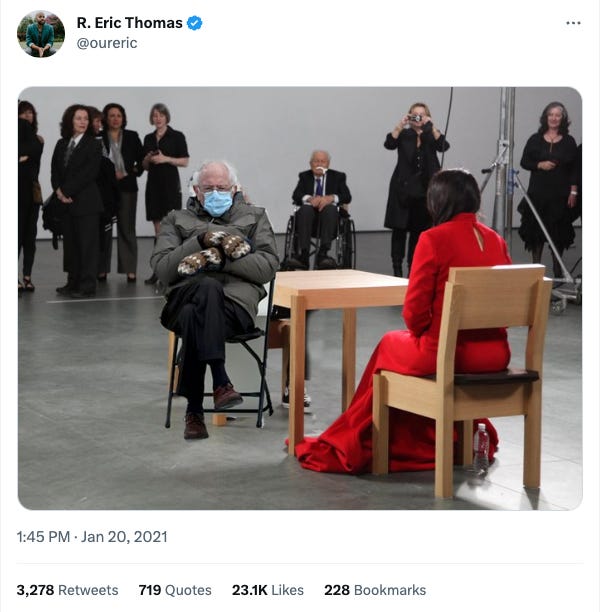Open the three-dot more options menu
Viewport: 602px width, 612px height.
[x=573, y=23]
